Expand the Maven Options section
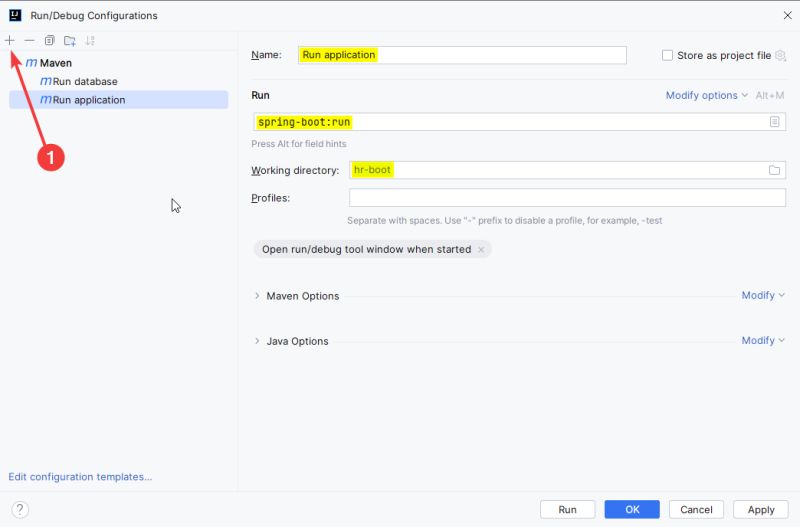800x527 pixels. (257, 296)
